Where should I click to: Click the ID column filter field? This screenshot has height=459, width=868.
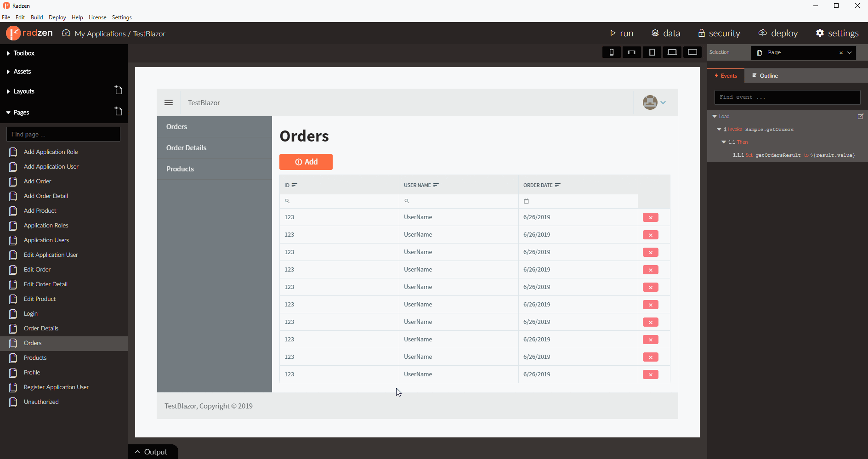(x=339, y=201)
